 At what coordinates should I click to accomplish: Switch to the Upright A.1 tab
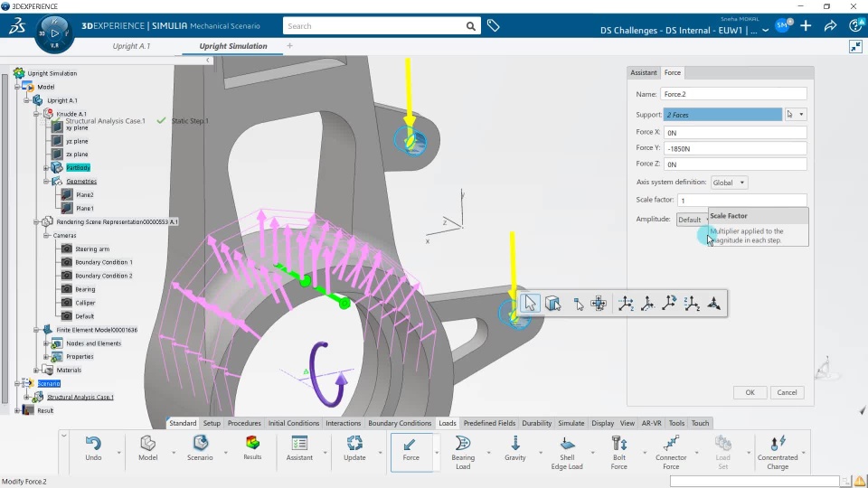click(131, 46)
